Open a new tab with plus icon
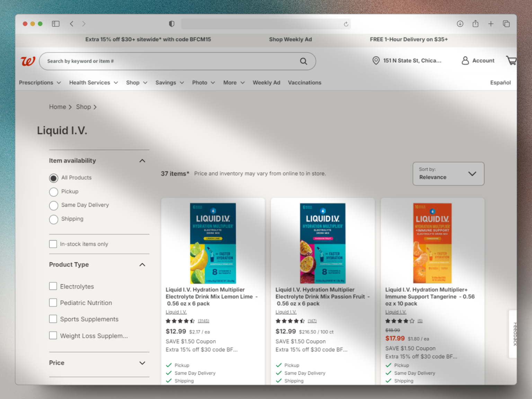The width and height of the screenshot is (532, 399). [491, 24]
